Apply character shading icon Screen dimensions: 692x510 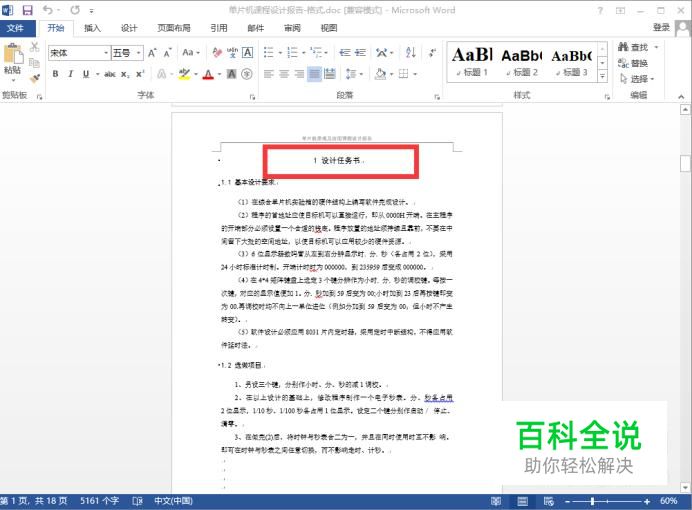click(232, 74)
